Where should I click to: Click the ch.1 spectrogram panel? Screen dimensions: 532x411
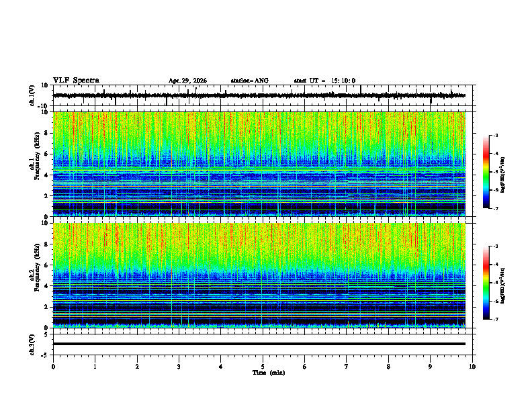259,164
